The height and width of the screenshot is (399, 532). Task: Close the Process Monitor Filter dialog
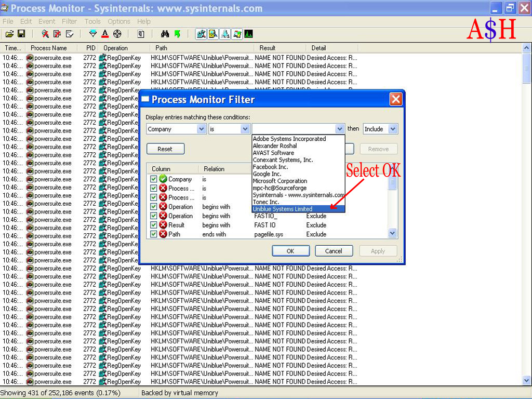(396, 99)
